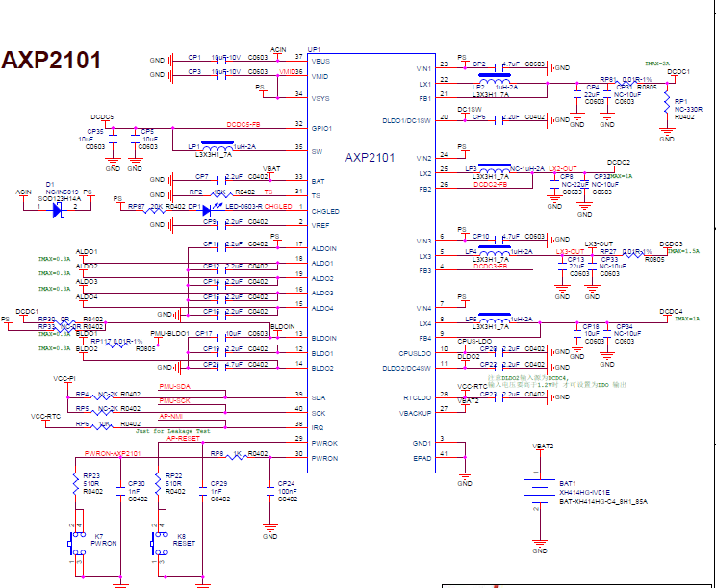Viewport: 716px width, 588px height.
Task: Select the CP30 1nF capacitor symbol
Action: click(120, 491)
